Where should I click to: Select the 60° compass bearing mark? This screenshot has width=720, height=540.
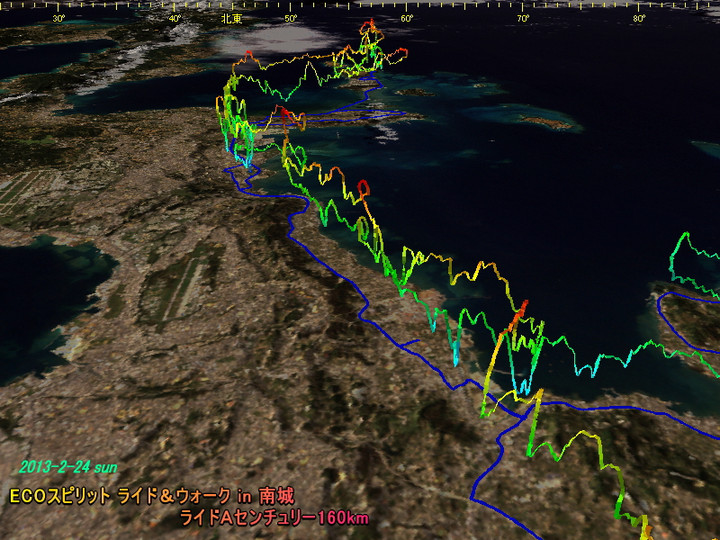click(407, 18)
